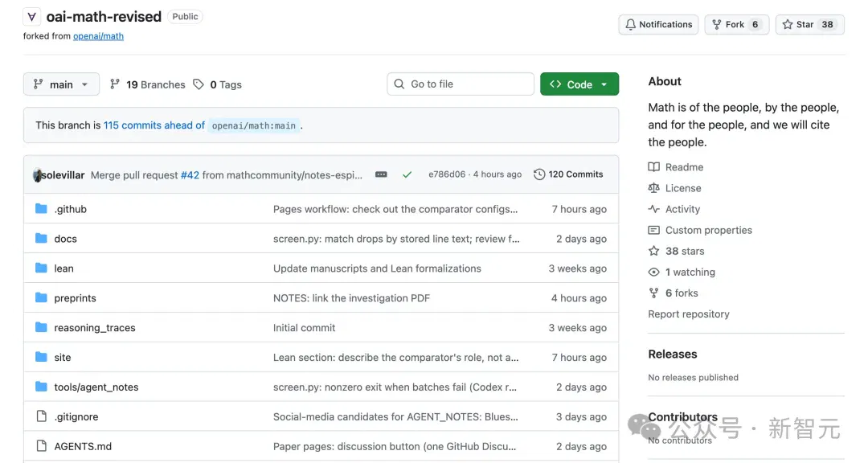Open the openai/math upstream link
Viewport: 868px width, 463px height.
[99, 36]
